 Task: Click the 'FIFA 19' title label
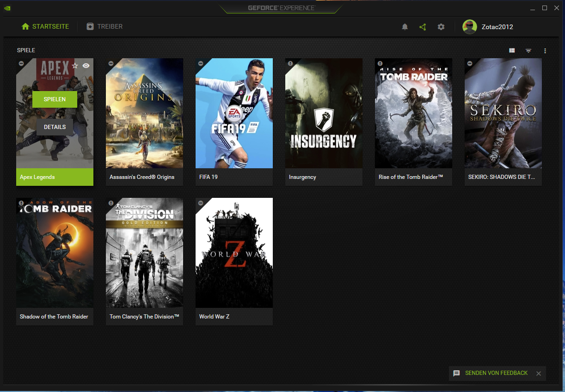pyautogui.click(x=209, y=177)
